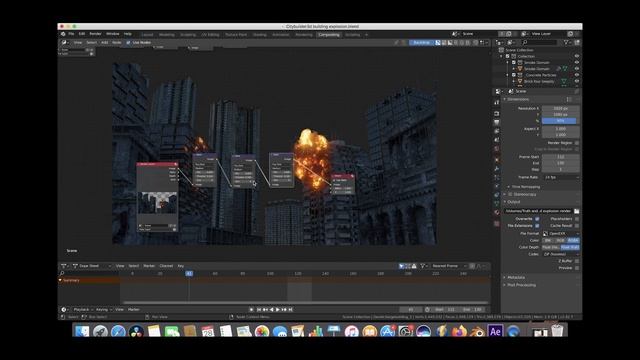Viewport: 640px width, 360px height.
Task: Open the node editor View menu
Action: point(78,42)
